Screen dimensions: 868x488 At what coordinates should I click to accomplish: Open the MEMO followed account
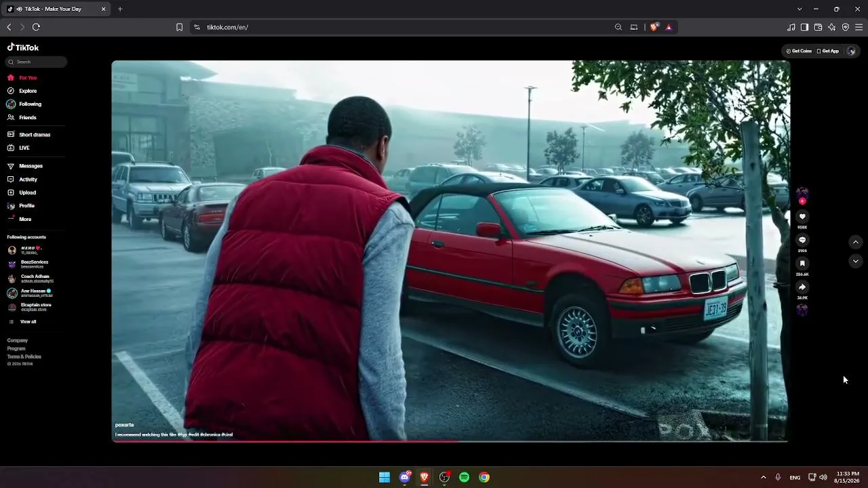[24, 249]
